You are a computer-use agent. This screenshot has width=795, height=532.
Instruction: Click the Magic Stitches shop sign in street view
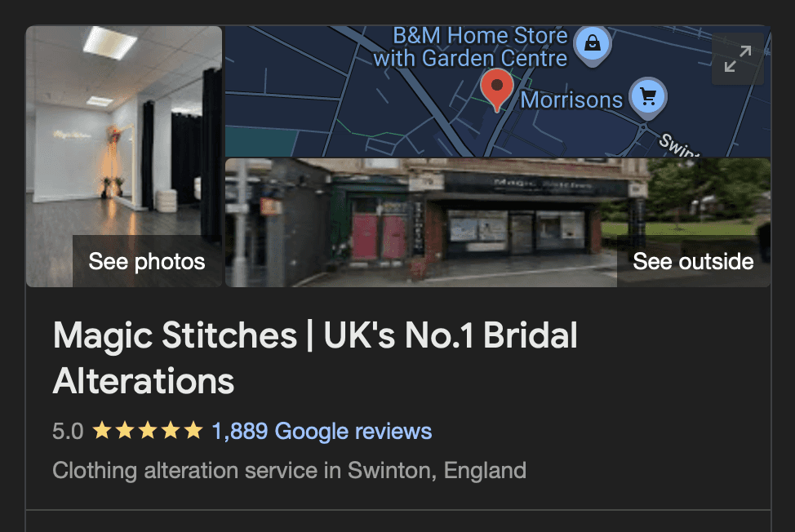[543, 184]
